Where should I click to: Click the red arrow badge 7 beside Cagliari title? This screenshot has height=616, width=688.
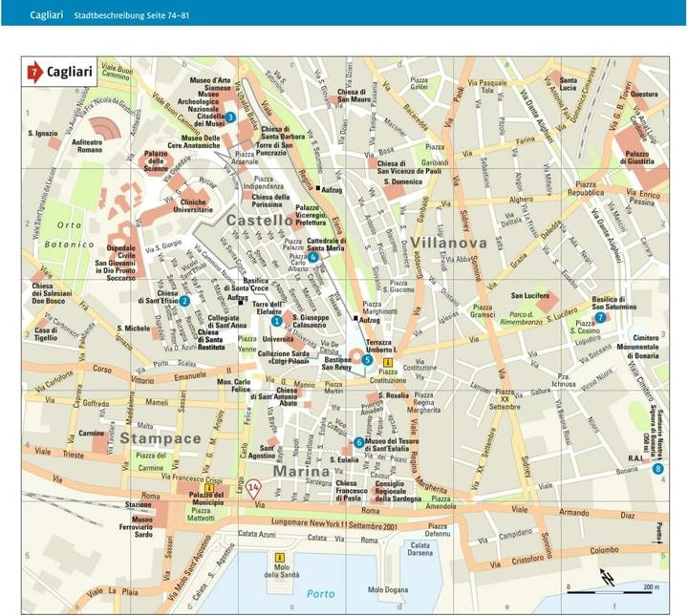point(34,72)
